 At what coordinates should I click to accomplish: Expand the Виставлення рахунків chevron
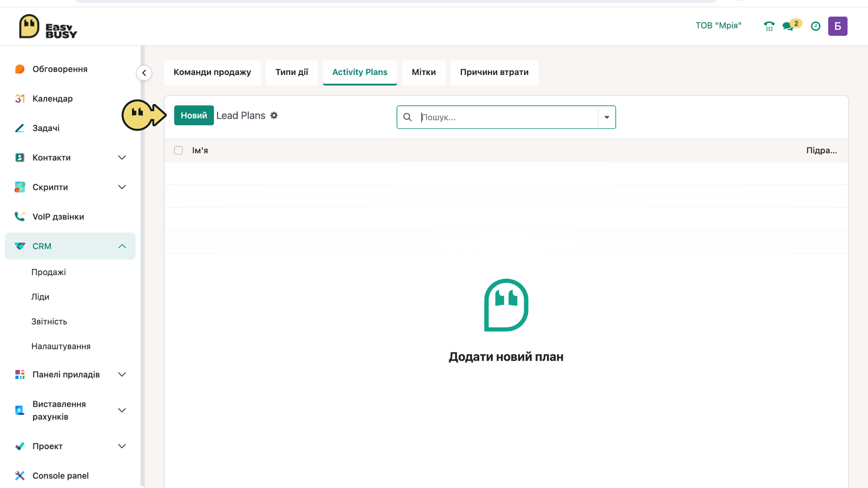tap(122, 410)
